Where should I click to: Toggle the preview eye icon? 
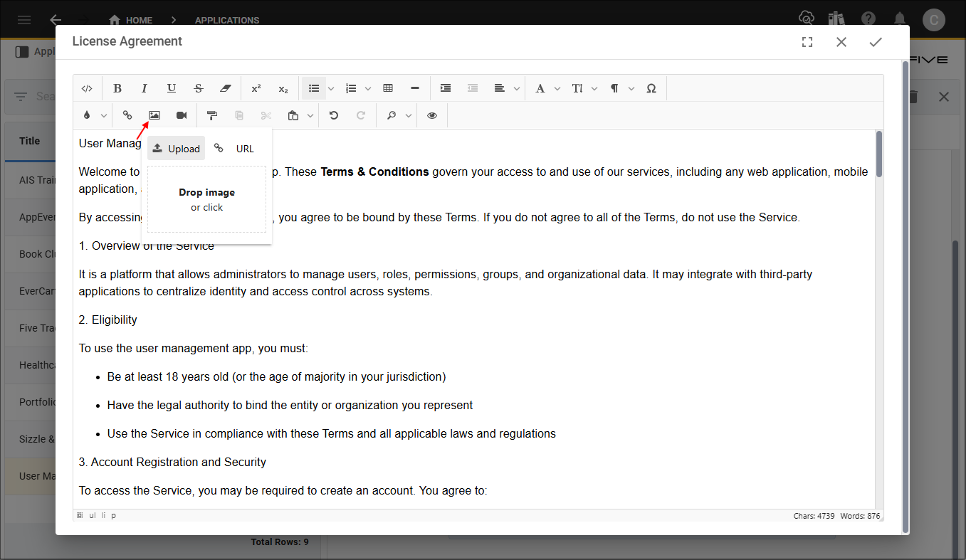point(432,115)
